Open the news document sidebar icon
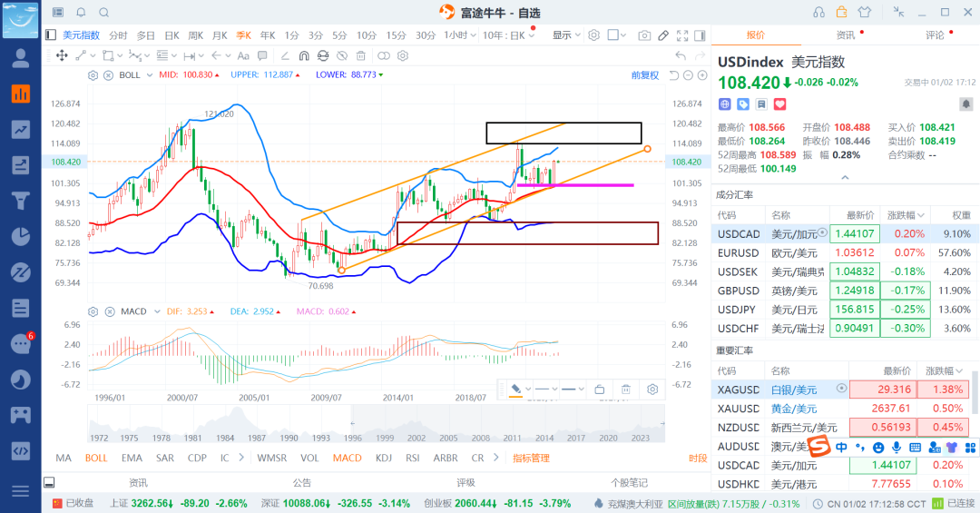980x513 pixels. pos(21,308)
